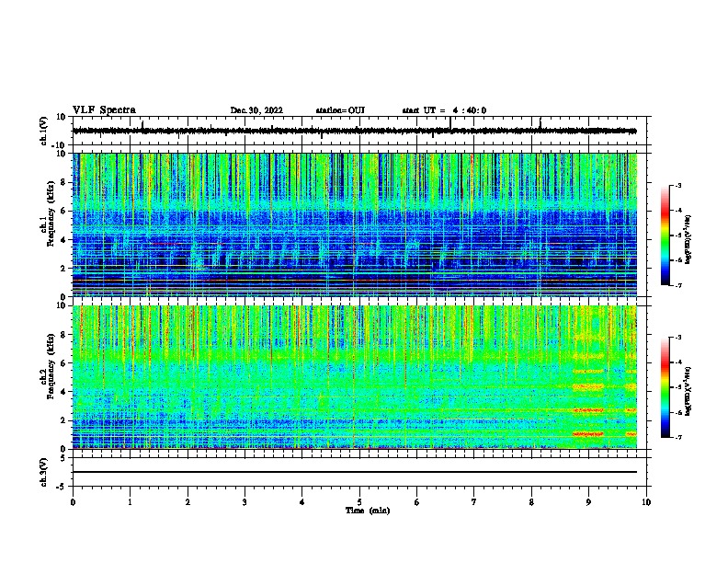Click time axis tick label "6"

point(417,502)
